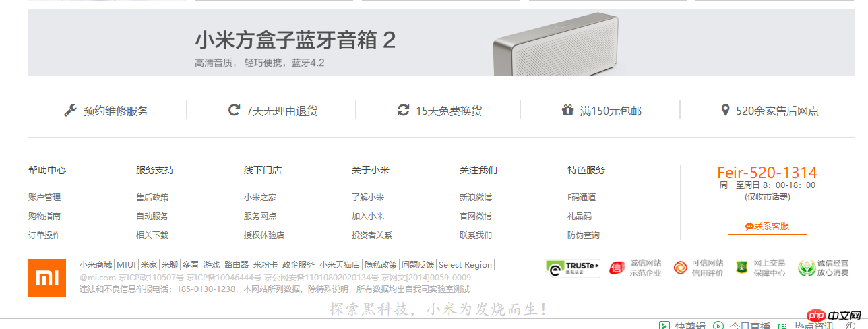Open F码通道 under 特色服务
This screenshot has width=868, height=329.
click(x=582, y=197)
